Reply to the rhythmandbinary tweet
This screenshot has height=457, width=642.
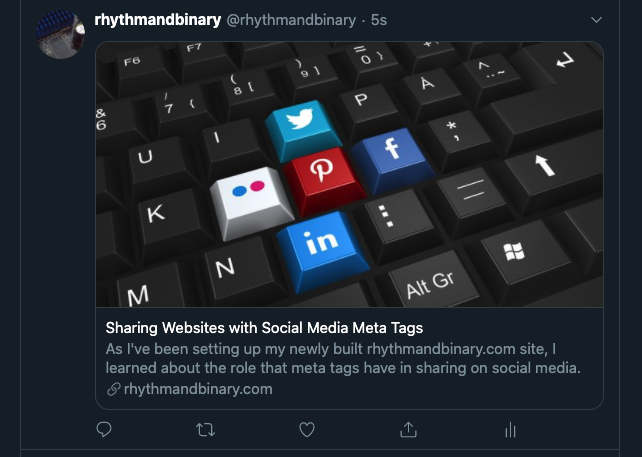[x=104, y=429]
